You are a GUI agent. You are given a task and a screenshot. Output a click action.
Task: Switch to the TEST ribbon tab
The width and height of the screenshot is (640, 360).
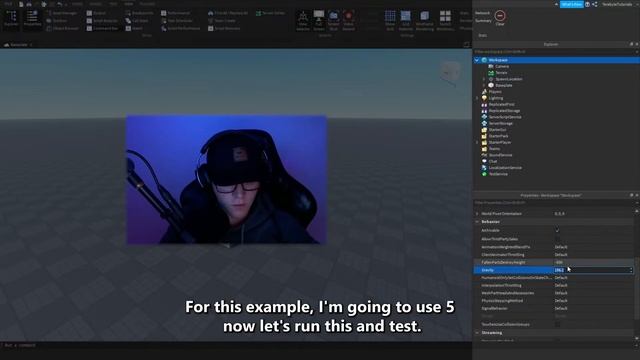(x=113, y=4)
